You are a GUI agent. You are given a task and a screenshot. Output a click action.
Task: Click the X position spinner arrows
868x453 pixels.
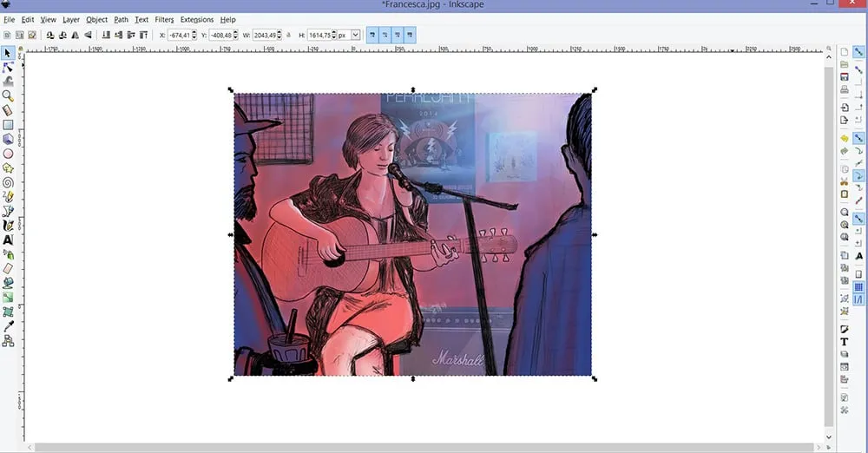(x=195, y=35)
